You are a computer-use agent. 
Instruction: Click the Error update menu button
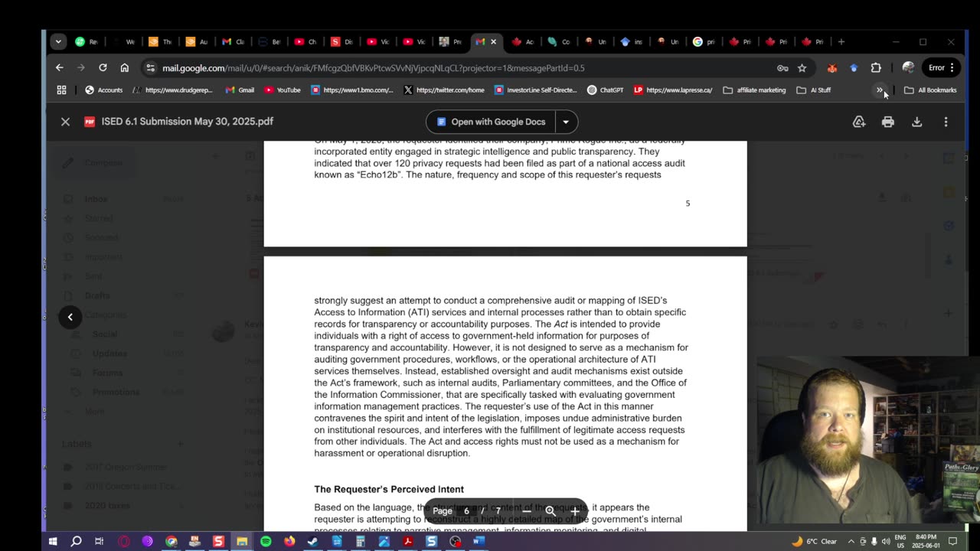click(941, 67)
